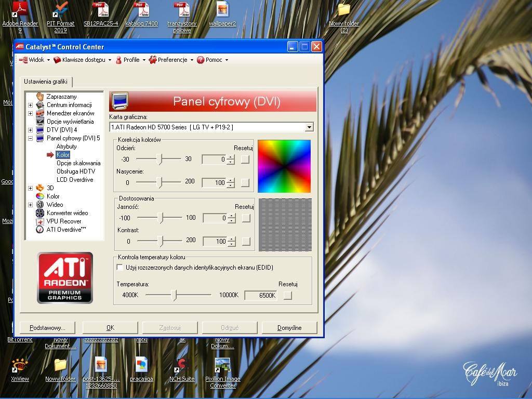Click the DTV (DVI) 4 monitor icon
This screenshot has height=399, width=532.
(40, 130)
